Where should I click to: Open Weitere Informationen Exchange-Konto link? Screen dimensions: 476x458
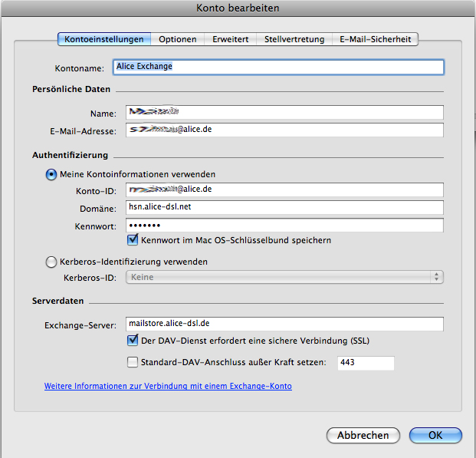[168, 387]
